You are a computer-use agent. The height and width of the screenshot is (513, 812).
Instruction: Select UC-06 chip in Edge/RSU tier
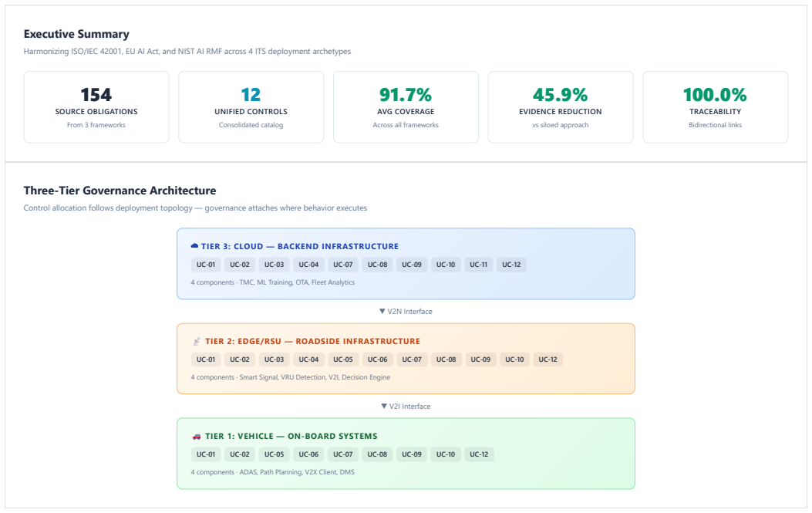click(378, 359)
